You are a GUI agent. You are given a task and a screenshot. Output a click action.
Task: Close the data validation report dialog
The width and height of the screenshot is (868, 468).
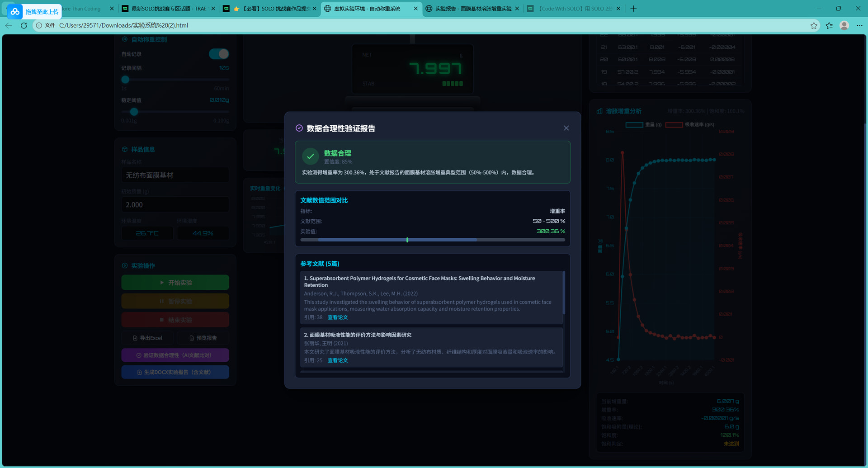566,128
